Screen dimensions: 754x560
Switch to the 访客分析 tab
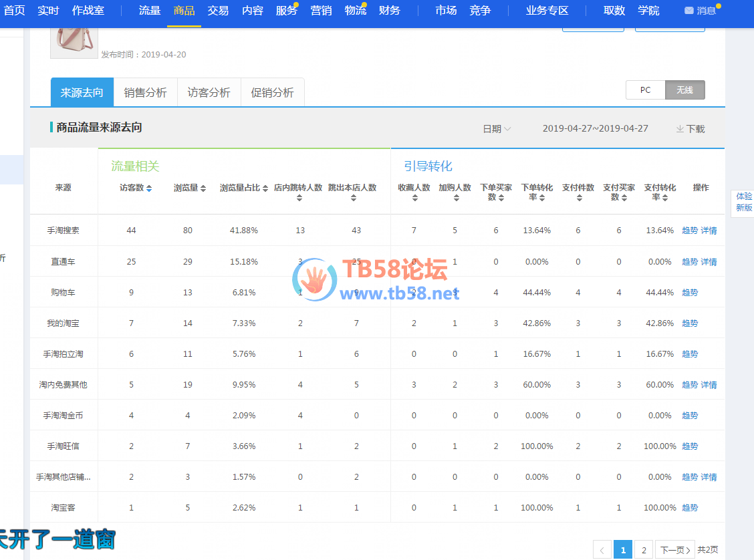(209, 93)
